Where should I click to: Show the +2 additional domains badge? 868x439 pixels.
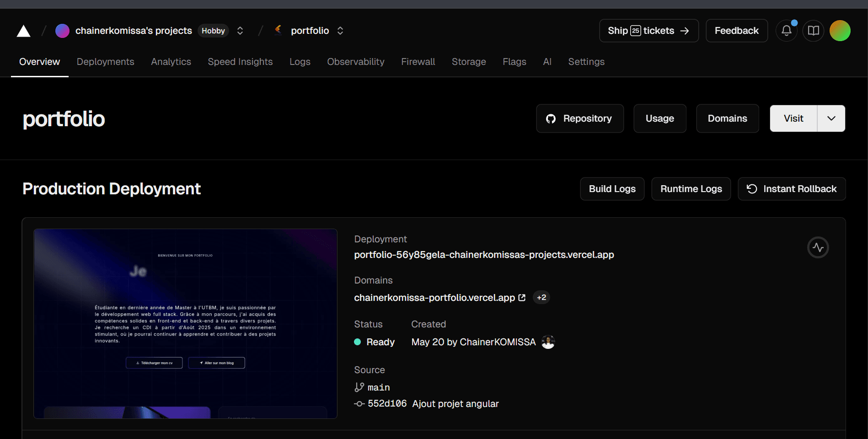coord(541,298)
